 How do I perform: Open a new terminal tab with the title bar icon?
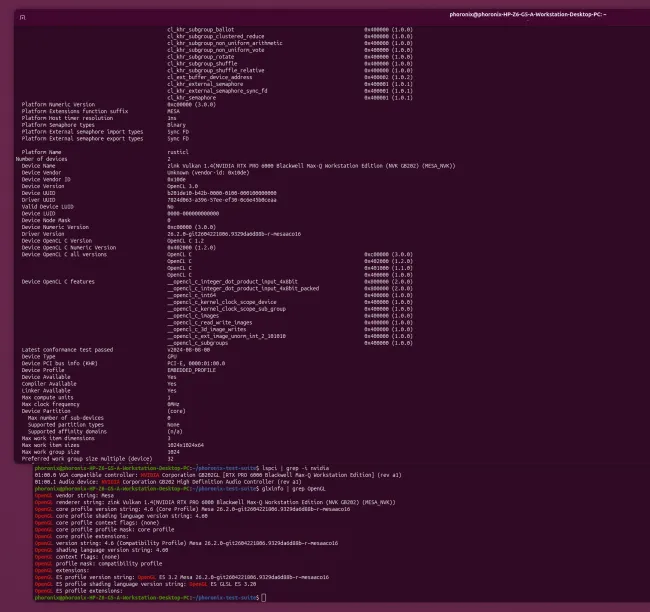pos(23,17)
